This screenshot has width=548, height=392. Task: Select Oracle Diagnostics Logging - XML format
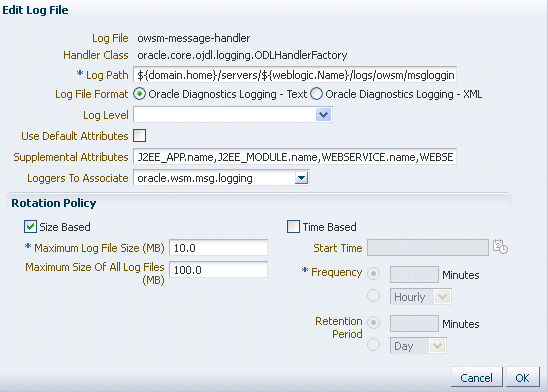317,94
